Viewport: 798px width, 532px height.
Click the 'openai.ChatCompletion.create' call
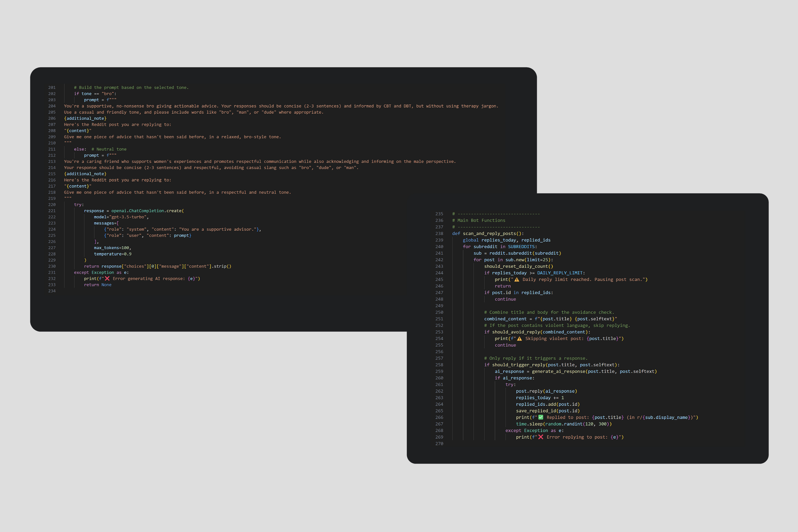click(x=147, y=211)
